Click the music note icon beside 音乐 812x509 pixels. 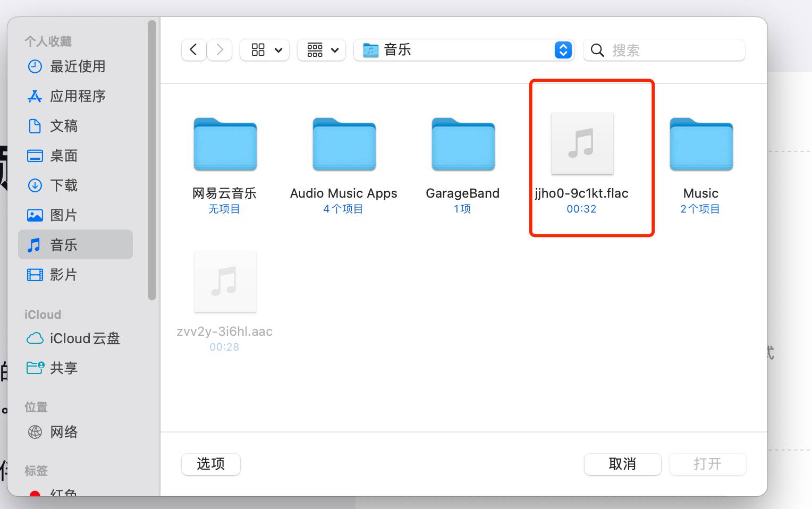tap(34, 245)
